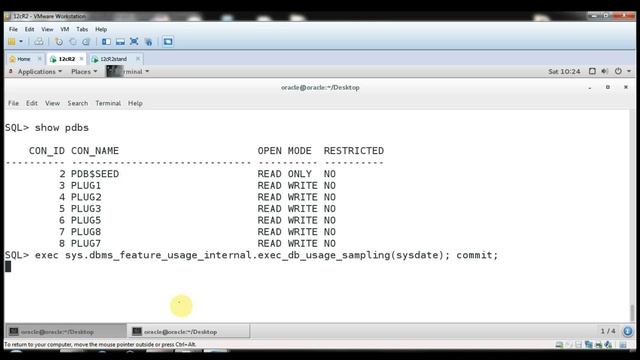This screenshot has height=360, width=640.
Task: Open the snapshot manager toolbar icon
Action: 86,42
